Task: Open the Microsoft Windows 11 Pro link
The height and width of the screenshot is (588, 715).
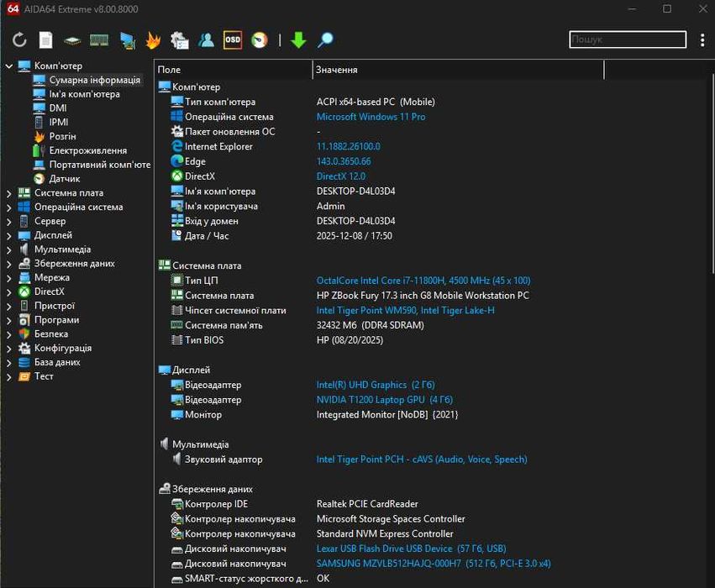Action: click(371, 117)
